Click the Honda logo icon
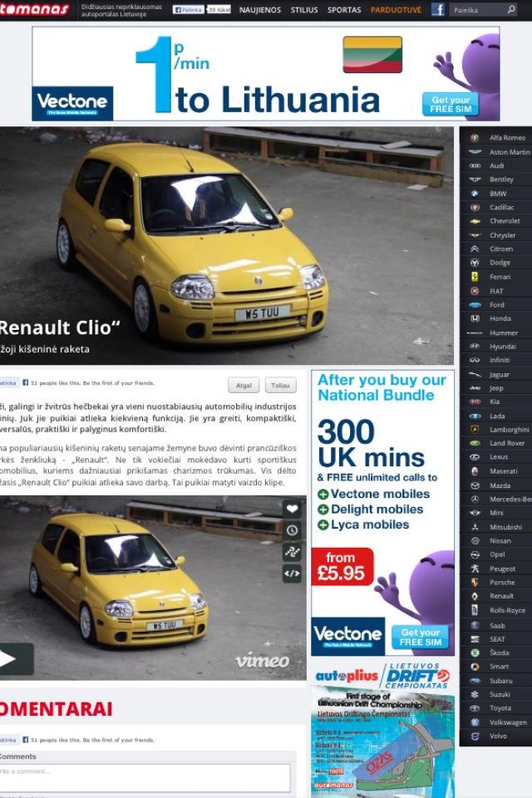Image resolution: width=532 pixels, height=798 pixels. click(x=475, y=318)
